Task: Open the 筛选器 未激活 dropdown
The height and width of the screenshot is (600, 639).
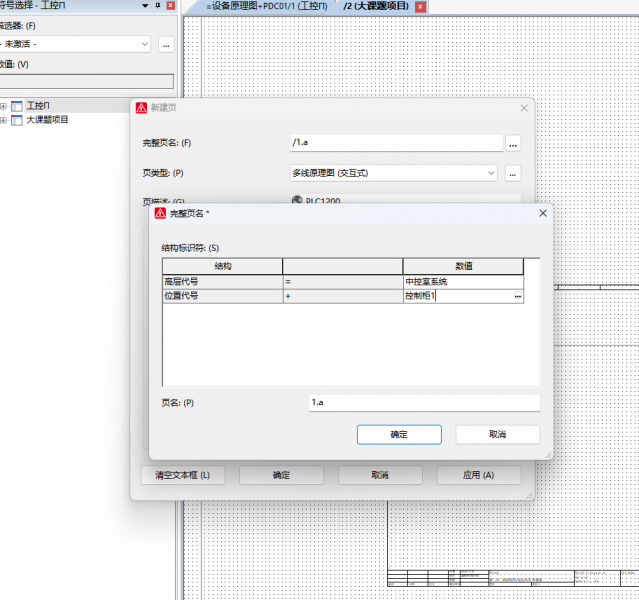Action: (75, 44)
